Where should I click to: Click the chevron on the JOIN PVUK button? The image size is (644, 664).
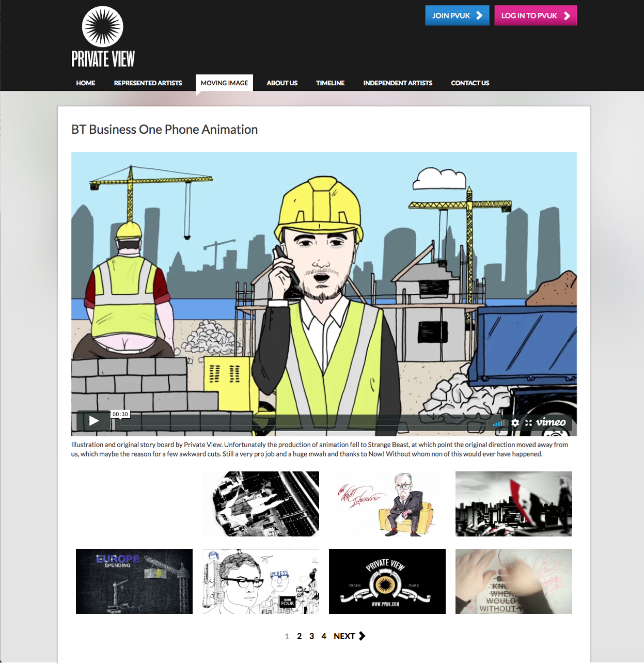click(x=479, y=15)
